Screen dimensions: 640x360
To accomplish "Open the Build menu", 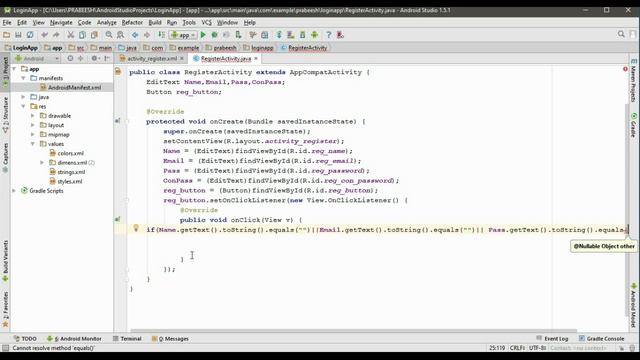I will [x=155, y=22].
